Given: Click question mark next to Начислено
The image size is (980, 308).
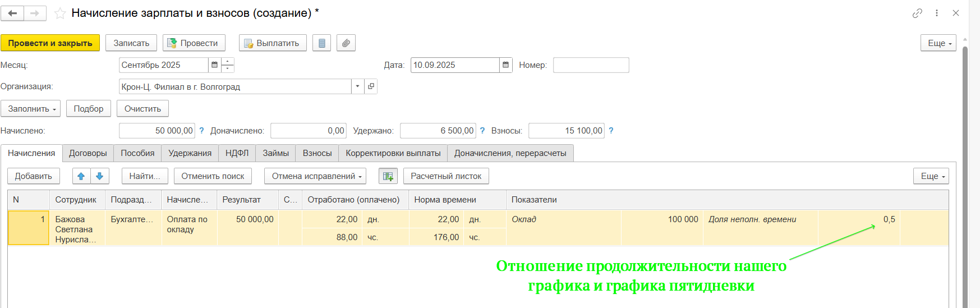Looking at the screenshot, I should [x=201, y=131].
